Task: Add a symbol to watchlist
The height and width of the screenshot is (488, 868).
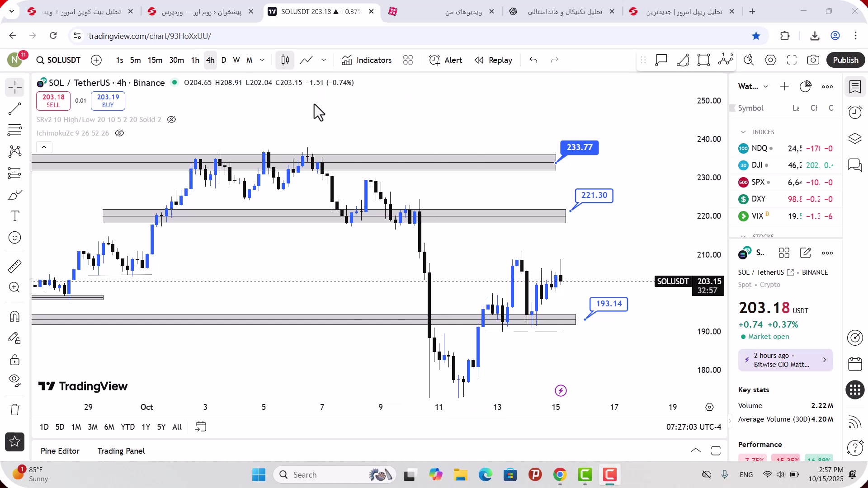Action: tap(784, 86)
